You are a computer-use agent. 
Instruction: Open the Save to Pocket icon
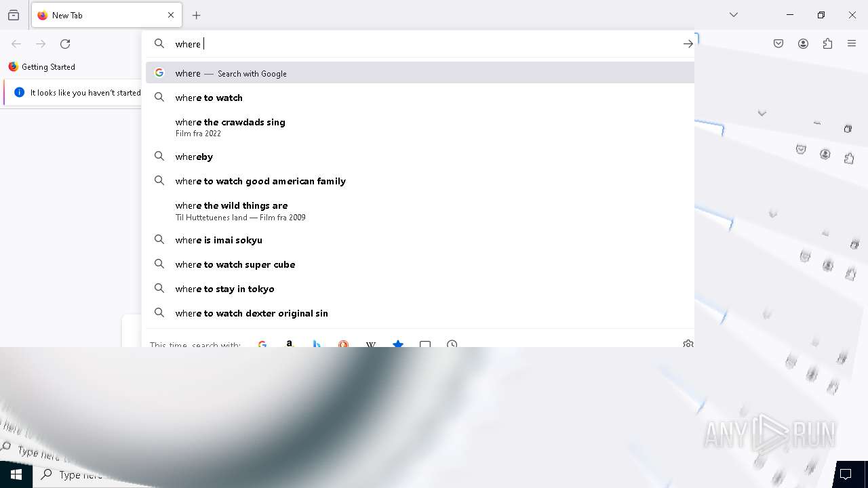(x=778, y=44)
